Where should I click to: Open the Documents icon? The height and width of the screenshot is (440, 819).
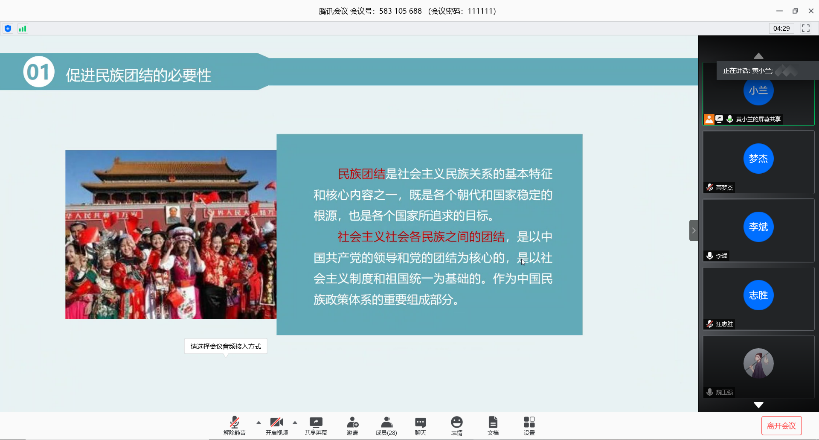coord(492,423)
